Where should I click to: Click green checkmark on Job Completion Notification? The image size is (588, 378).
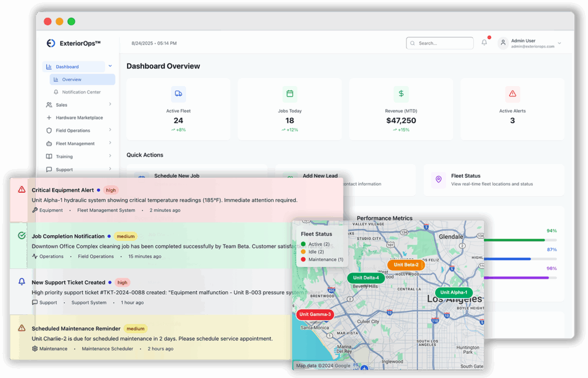[x=22, y=236]
